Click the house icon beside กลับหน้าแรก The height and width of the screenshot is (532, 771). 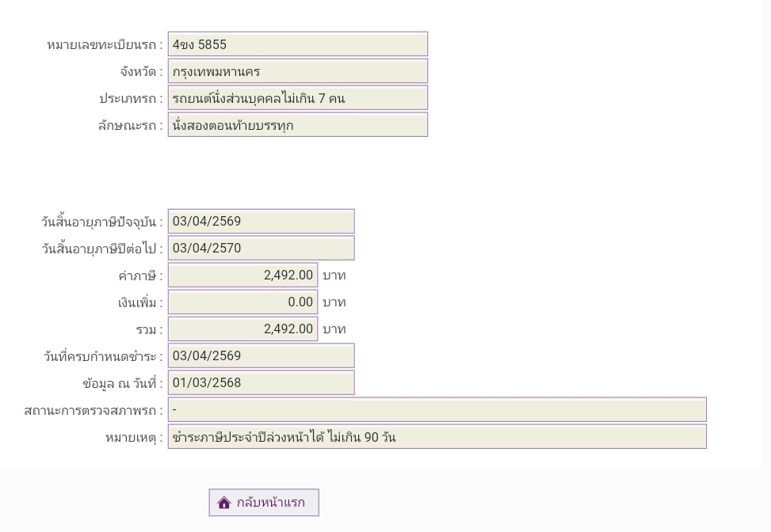tap(223, 503)
